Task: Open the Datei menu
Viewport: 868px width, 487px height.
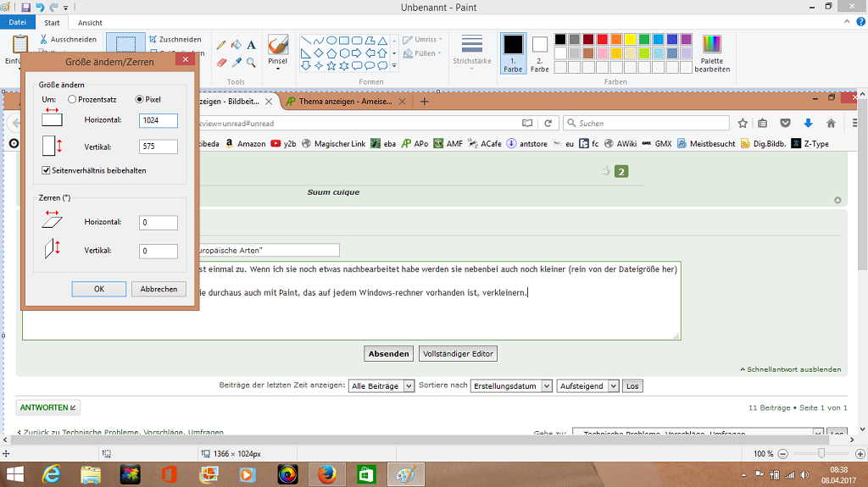Action: click(18, 23)
